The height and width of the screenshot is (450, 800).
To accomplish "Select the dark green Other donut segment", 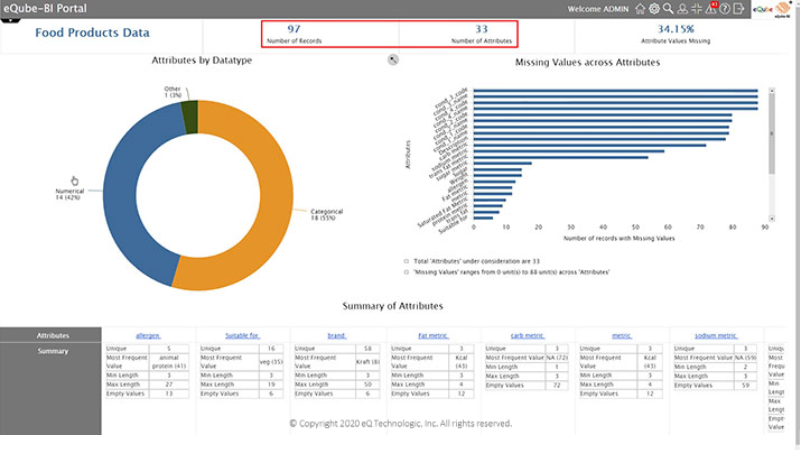I will pos(190,117).
